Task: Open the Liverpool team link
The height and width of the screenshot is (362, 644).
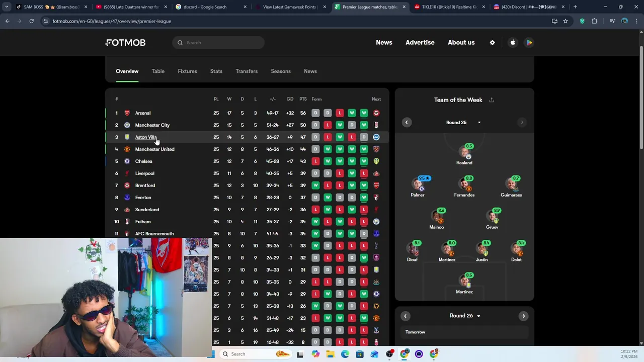Action: [144, 173]
